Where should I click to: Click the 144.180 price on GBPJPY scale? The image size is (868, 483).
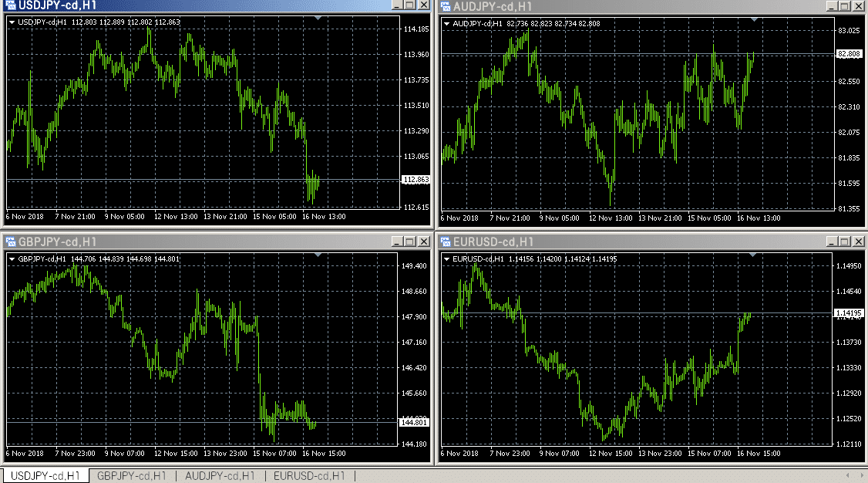point(414,444)
